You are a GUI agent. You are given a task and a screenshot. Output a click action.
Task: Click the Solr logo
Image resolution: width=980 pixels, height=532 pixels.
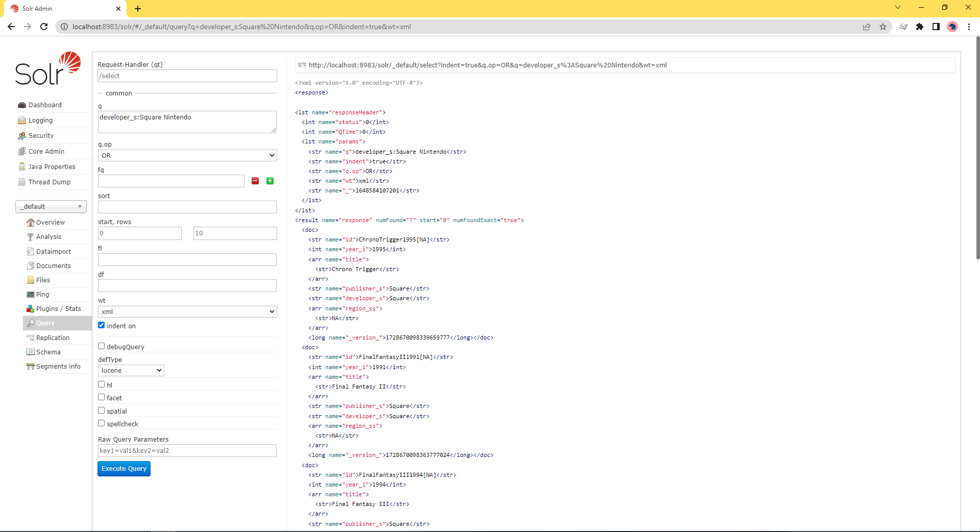pyautogui.click(x=48, y=68)
